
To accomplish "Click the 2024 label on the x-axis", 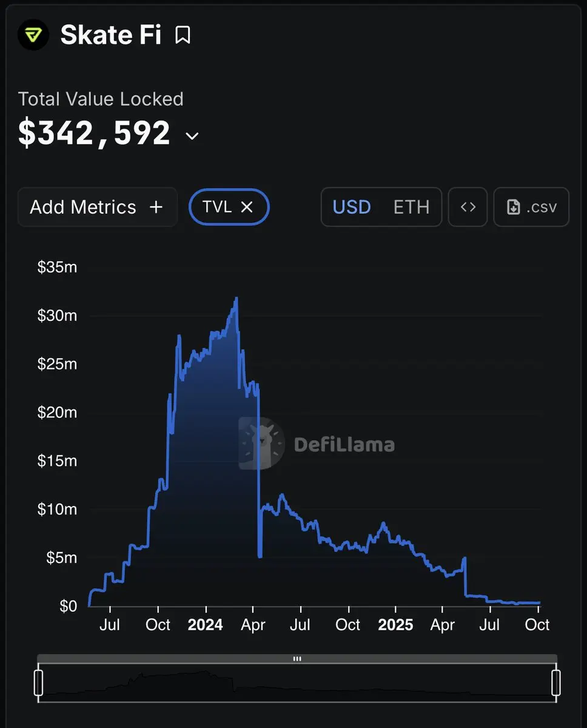I will click(206, 625).
